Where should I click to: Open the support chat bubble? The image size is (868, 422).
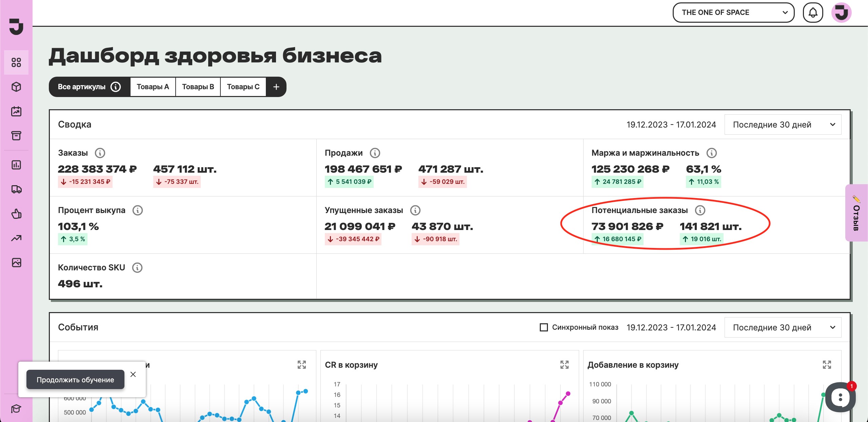point(840,397)
